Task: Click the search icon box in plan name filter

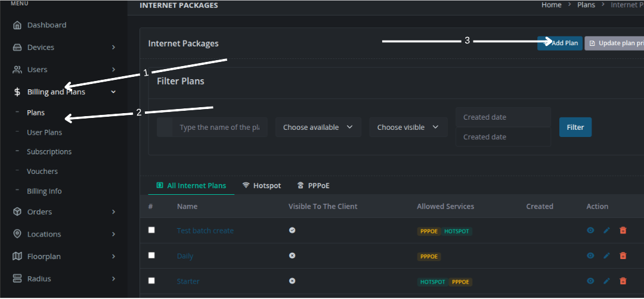Action: pos(165,127)
